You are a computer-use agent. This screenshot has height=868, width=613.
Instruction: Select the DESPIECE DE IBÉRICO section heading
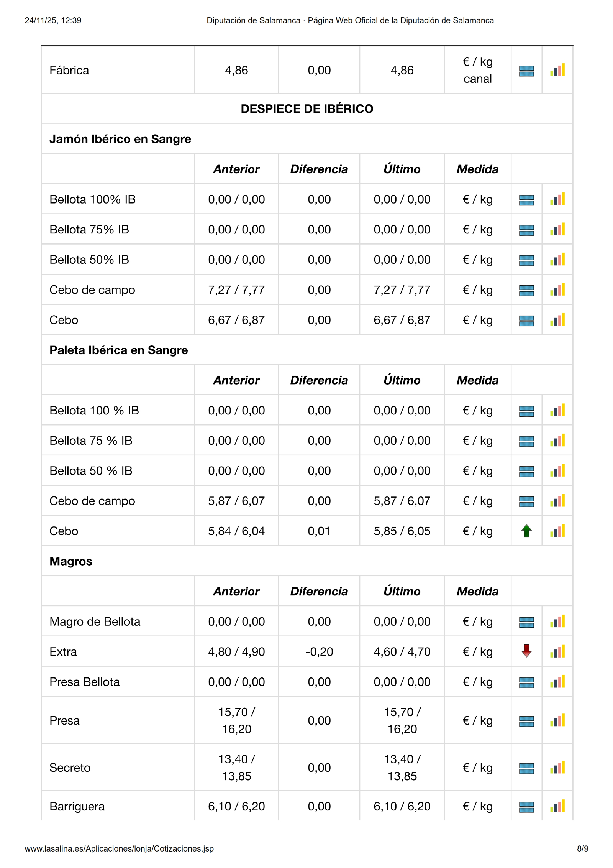[x=307, y=109]
